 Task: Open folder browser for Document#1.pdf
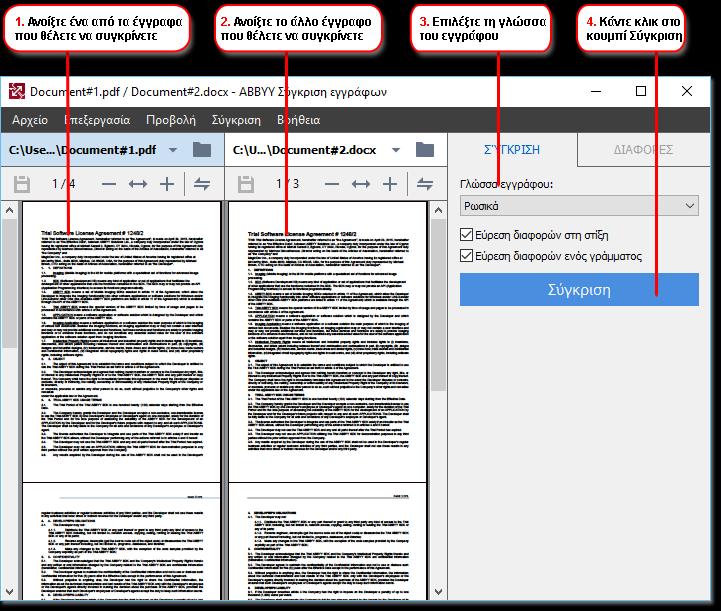coord(202,150)
